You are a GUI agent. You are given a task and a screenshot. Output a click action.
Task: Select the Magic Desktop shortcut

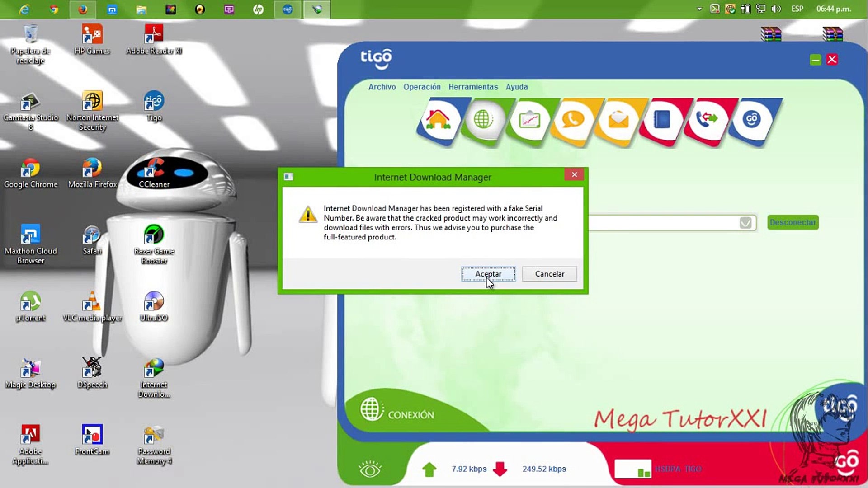pos(31,373)
